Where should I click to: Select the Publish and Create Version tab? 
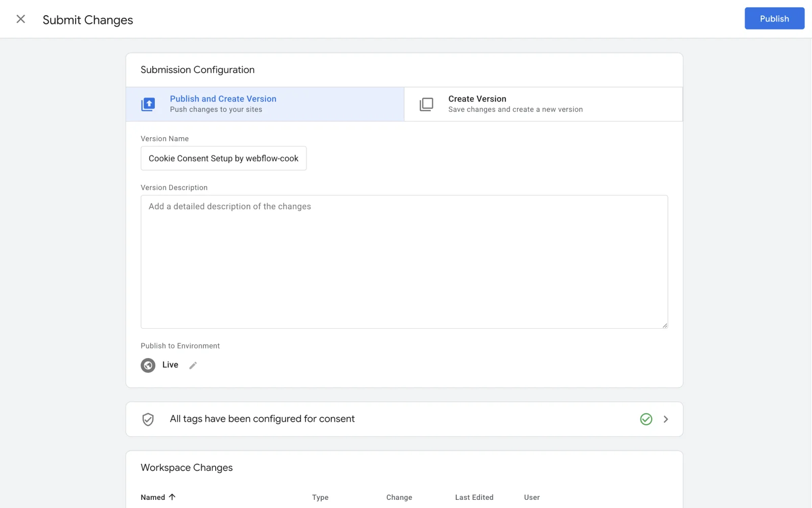(x=264, y=104)
